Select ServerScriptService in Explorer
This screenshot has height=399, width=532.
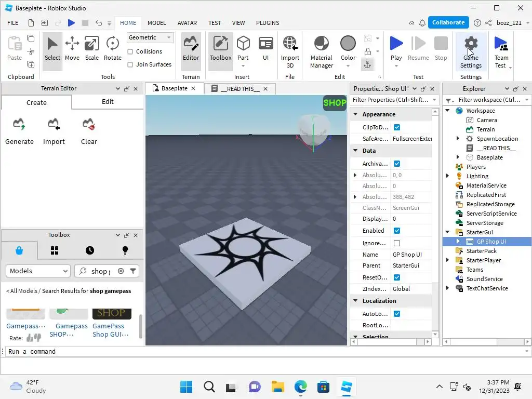coord(491,214)
